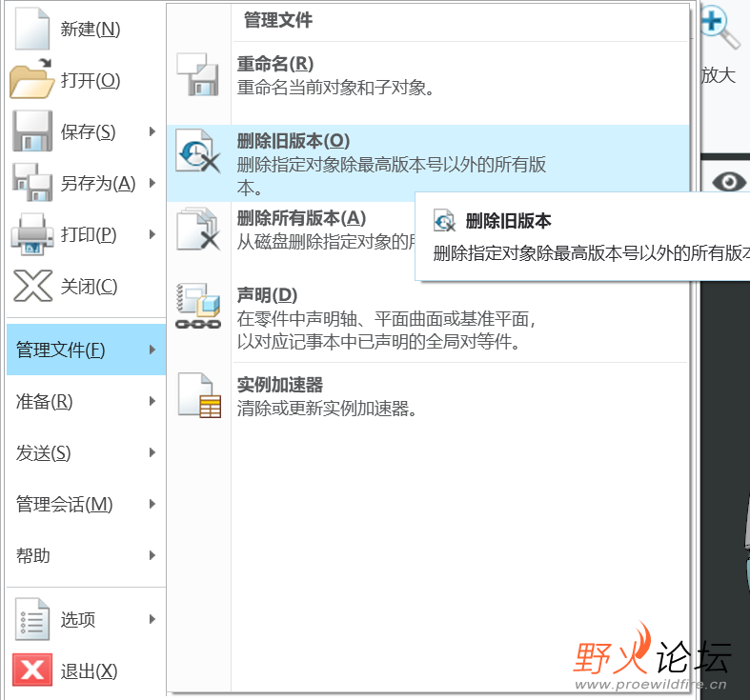
Task: Select the 重命名(R) submenu title
Action: (x=275, y=64)
